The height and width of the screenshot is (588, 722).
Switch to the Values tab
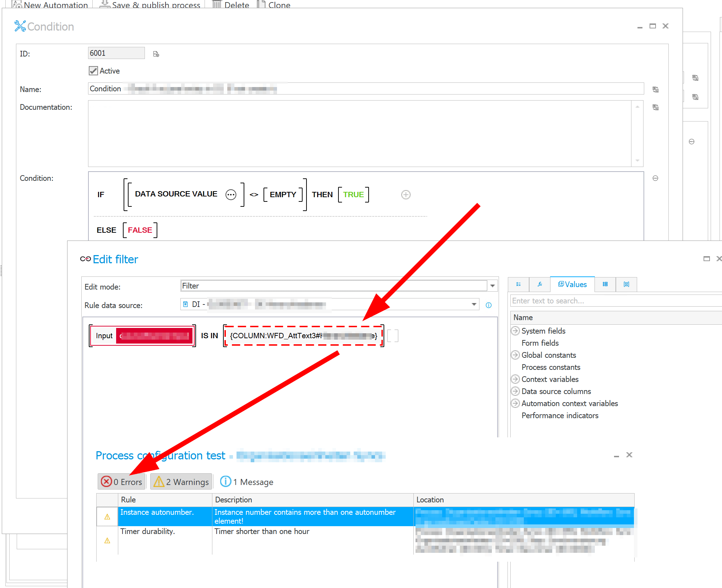[572, 284]
